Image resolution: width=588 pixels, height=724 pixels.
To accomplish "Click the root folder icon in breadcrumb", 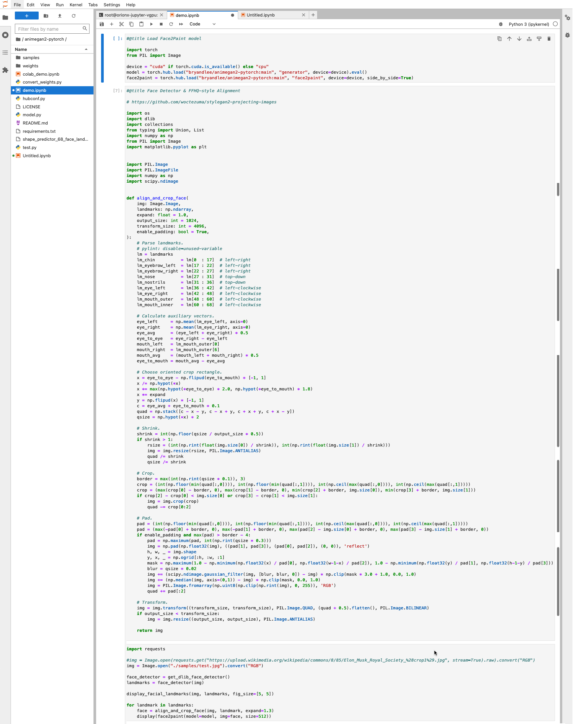I will coord(18,39).
